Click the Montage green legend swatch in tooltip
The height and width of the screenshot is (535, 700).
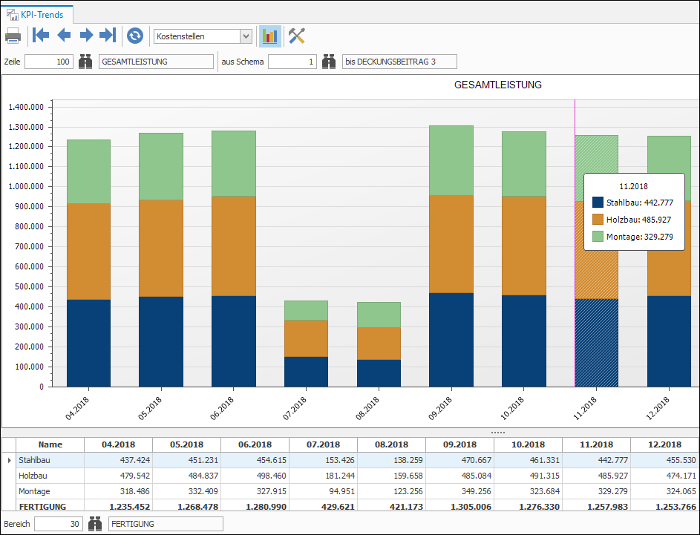pos(598,236)
